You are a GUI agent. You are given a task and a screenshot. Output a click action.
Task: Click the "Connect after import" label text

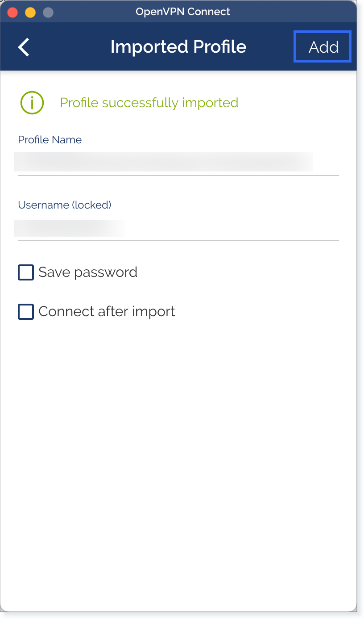[107, 312]
